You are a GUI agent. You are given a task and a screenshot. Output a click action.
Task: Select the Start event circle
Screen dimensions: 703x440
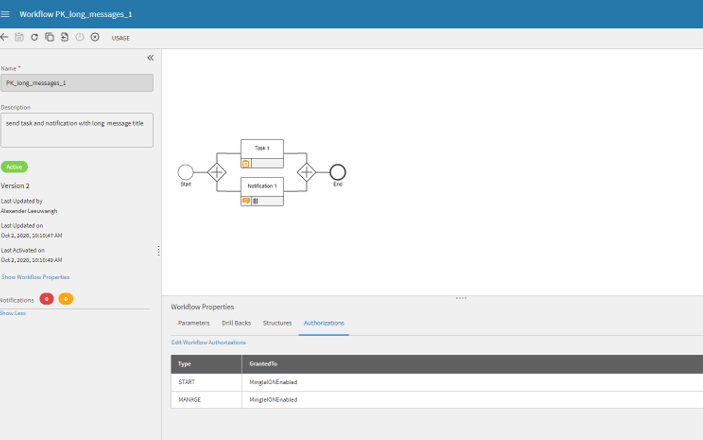185,172
